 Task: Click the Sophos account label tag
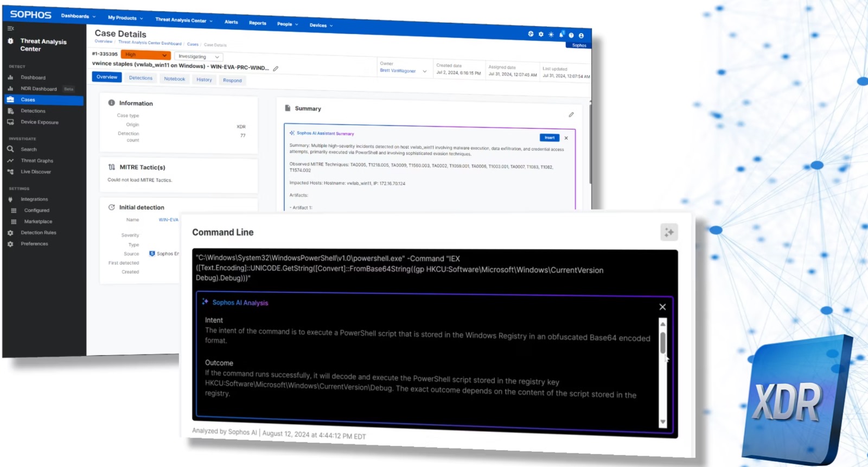point(579,46)
